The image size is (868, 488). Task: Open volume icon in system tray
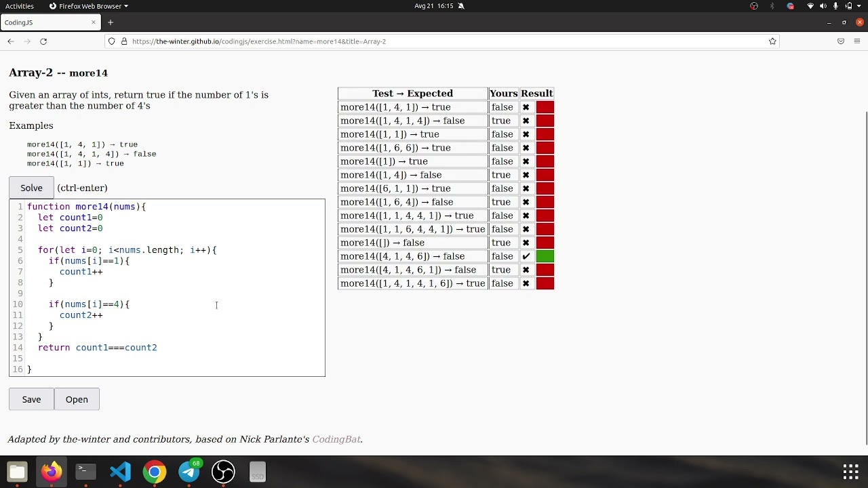pyautogui.click(x=823, y=6)
